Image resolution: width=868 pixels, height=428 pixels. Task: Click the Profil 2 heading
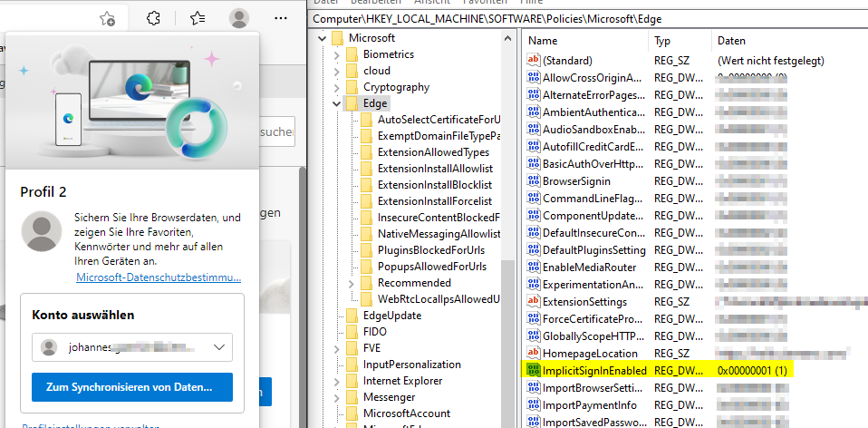[43, 192]
